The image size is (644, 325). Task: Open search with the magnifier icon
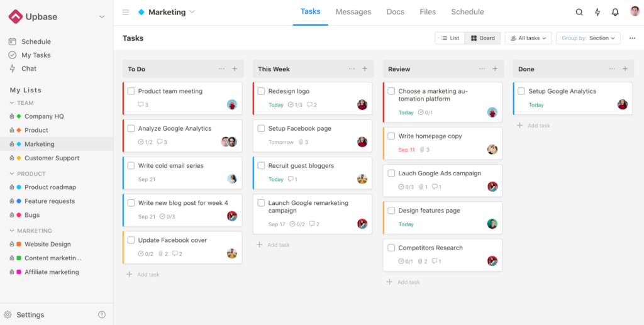click(579, 13)
